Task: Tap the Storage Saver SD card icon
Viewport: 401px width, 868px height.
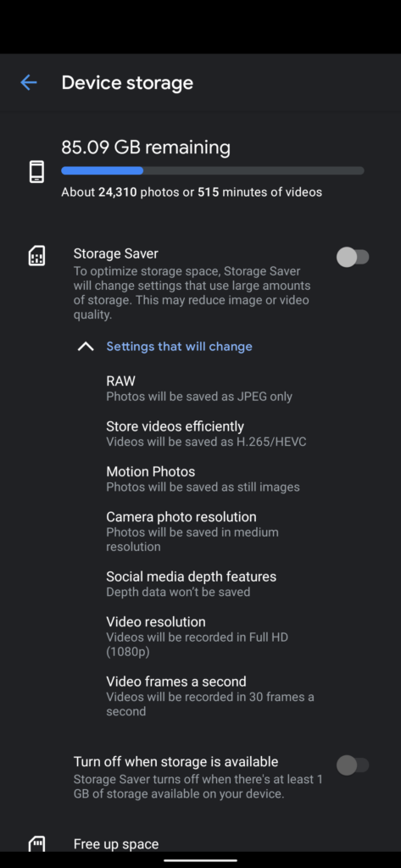Action: tap(36, 256)
